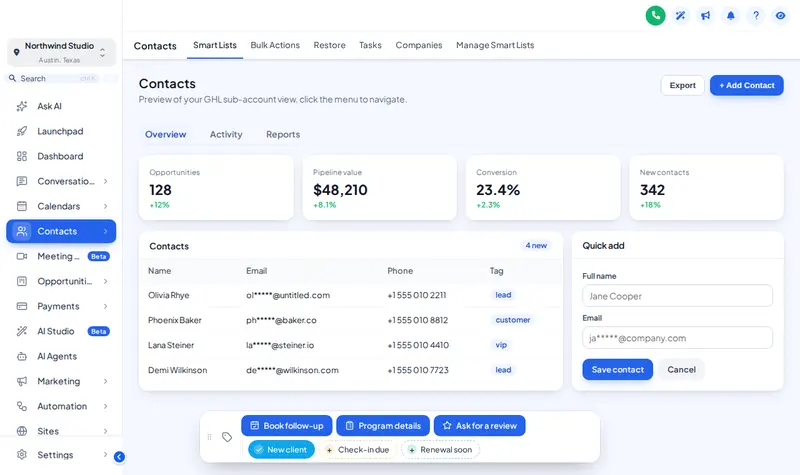Screen dimensions: 800x475
Task: Click the Opportunities icon in sidebar
Action: (x=21, y=281)
